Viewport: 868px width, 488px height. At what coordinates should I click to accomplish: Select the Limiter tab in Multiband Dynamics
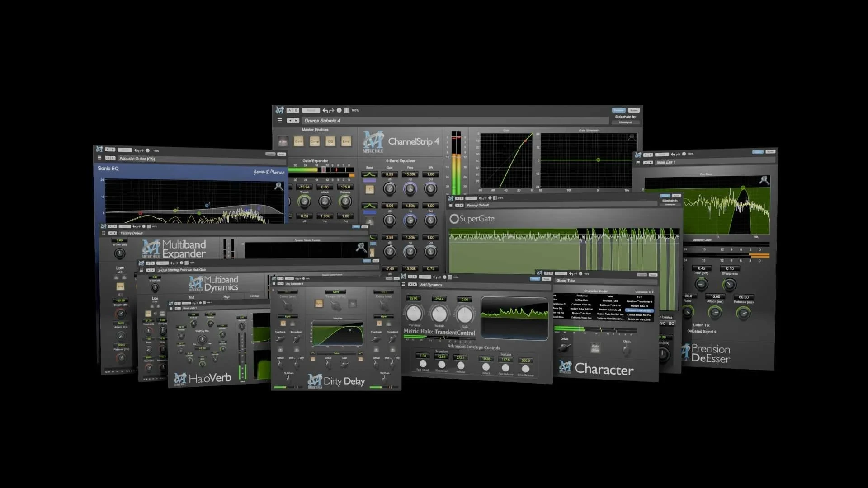click(255, 296)
